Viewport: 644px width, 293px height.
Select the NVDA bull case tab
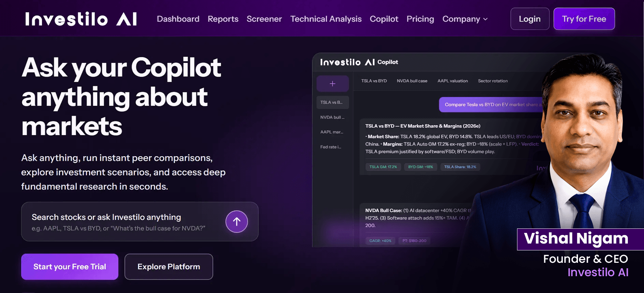click(412, 81)
